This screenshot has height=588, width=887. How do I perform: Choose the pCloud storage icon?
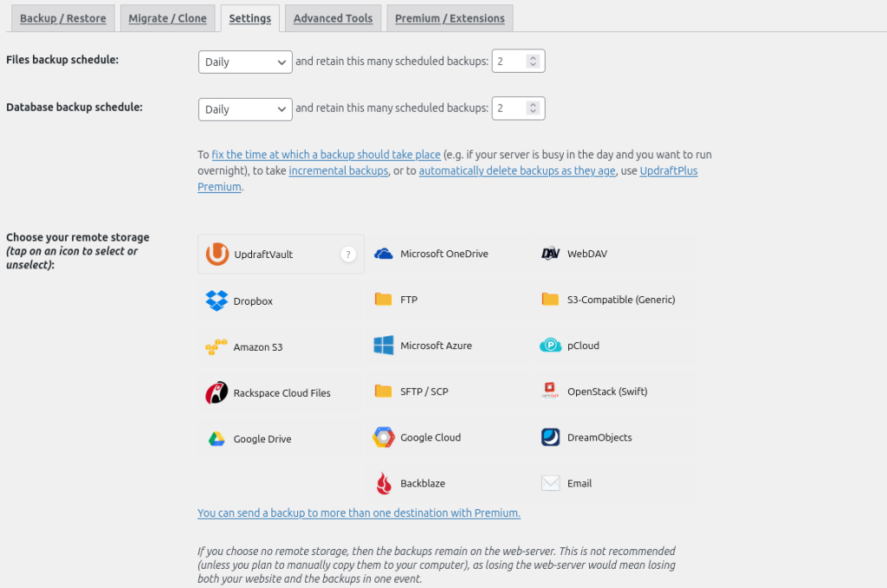click(x=551, y=346)
